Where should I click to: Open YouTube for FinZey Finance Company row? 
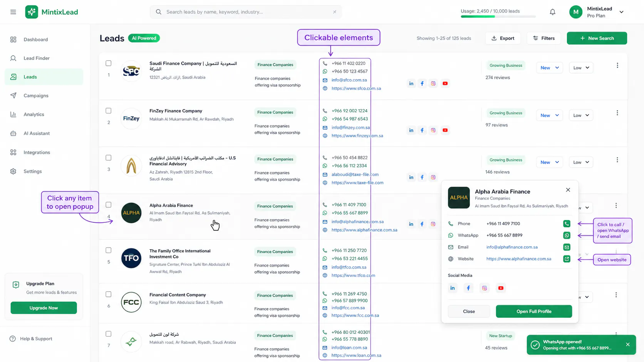click(x=445, y=130)
